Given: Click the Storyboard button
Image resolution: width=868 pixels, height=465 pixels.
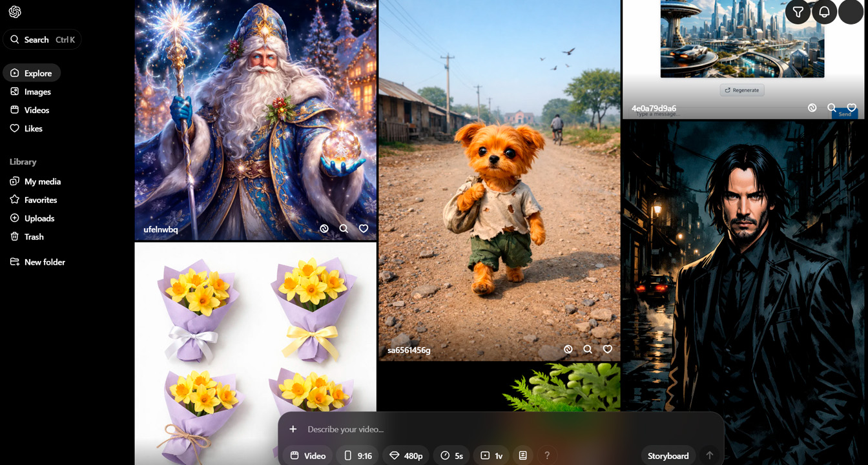Looking at the screenshot, I should click(668, 456).
